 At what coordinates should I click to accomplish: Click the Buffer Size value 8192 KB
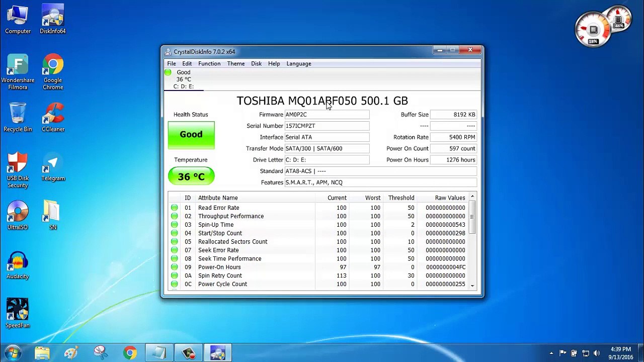[x=453, y=115]
